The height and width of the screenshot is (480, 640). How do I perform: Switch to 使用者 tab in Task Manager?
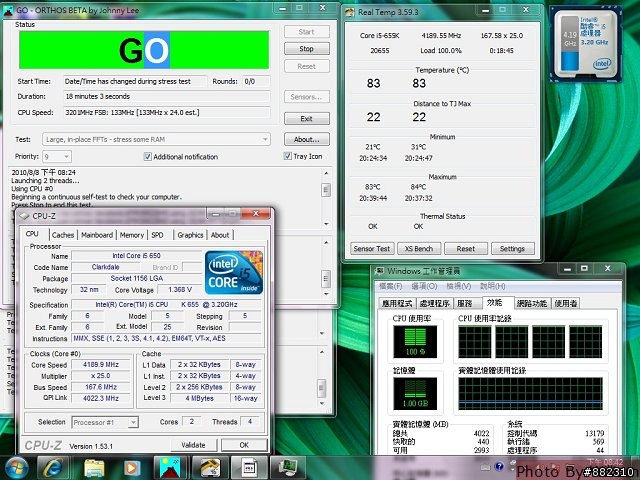[566, 303]
